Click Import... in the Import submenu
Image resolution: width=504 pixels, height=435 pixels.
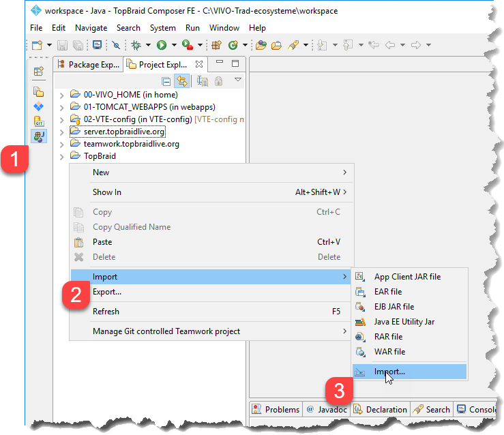pyautogui.click(x=409, y=372)
